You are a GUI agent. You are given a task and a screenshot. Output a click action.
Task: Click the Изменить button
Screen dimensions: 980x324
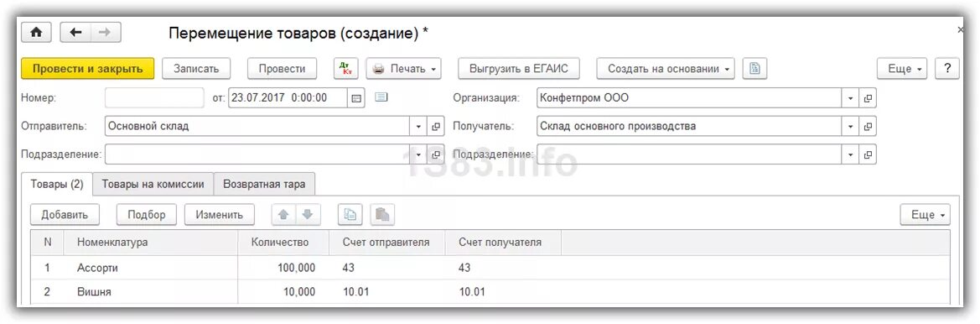pyautogui.click(x=220, y=215)
